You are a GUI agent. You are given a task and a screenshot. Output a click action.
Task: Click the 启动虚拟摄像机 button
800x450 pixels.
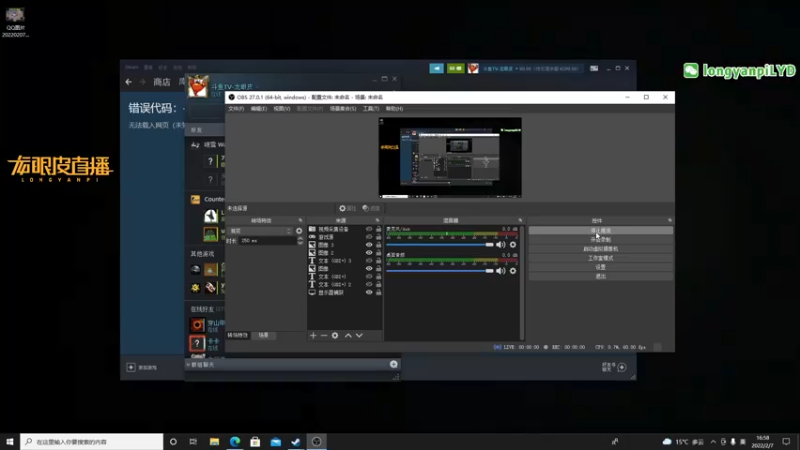point(601,249)
